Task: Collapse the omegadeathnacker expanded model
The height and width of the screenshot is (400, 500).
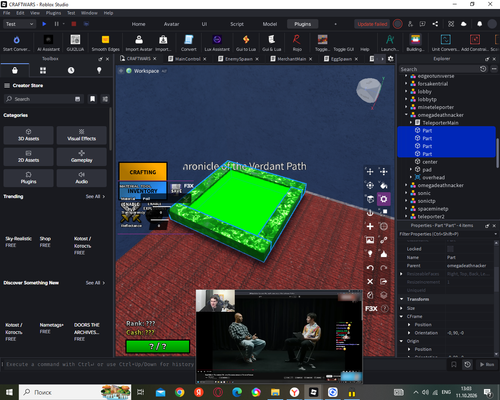Action: [x=406, y=115]
